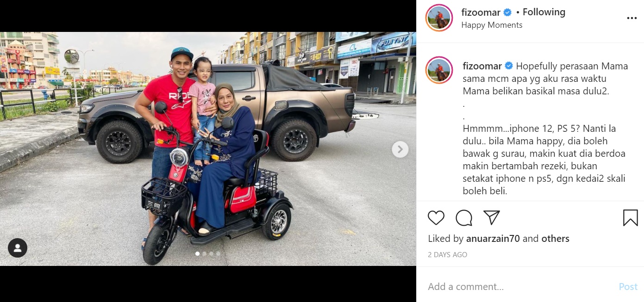
Task: Open fizoomar avatar beside the caption
Action: tap(439, 70)
